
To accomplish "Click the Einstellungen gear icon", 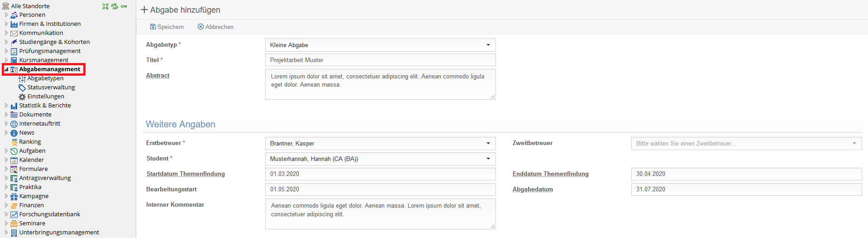I will (x=22, y=97).
